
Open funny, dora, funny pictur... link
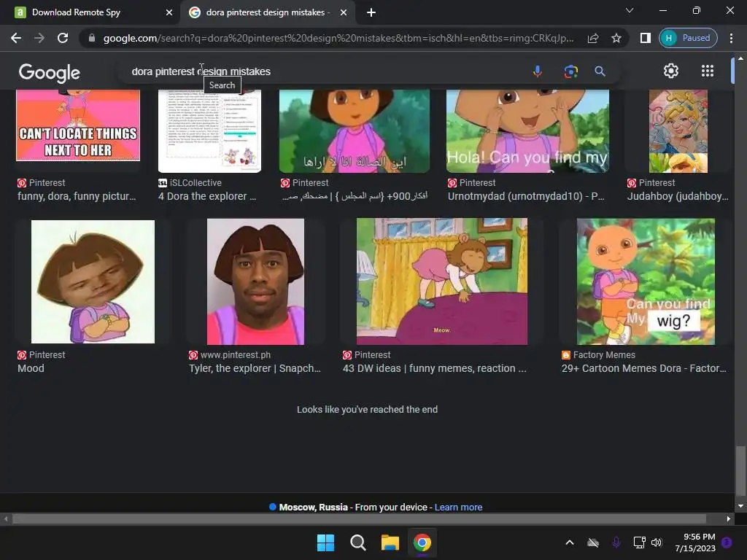click(x=77, y=196)
